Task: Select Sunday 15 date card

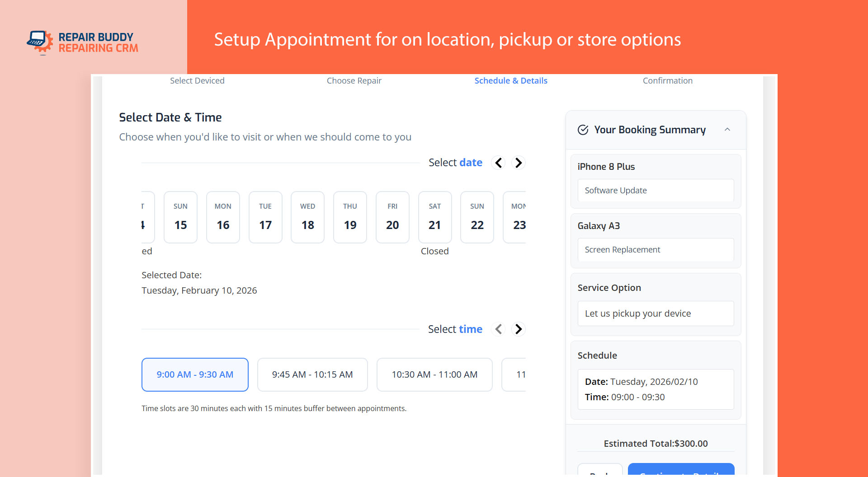Action: 180,217
